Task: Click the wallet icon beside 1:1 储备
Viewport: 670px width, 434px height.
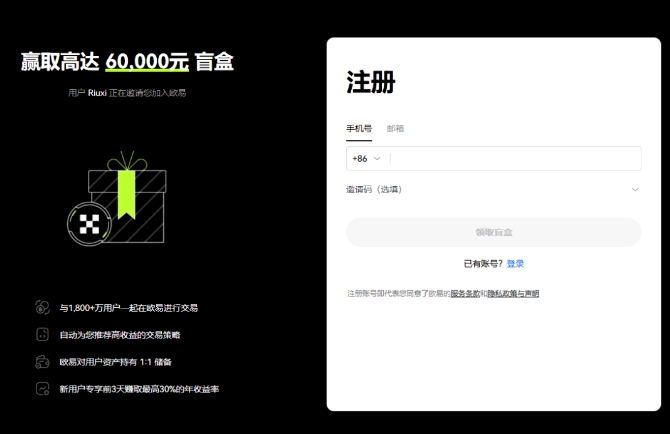Action: (x=42, y=362)
